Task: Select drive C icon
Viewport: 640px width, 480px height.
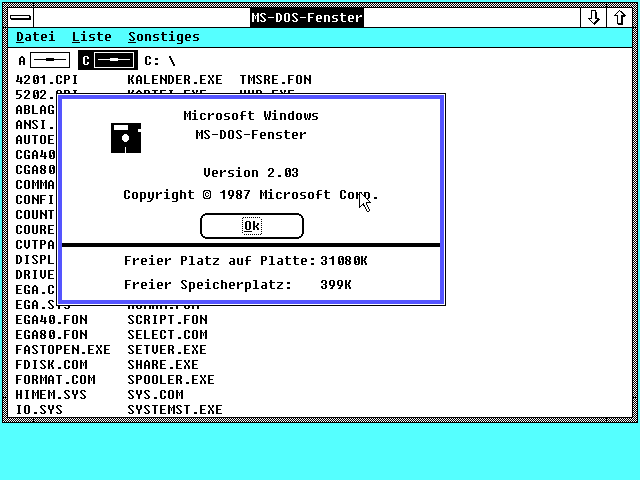Action: point(108,60)
